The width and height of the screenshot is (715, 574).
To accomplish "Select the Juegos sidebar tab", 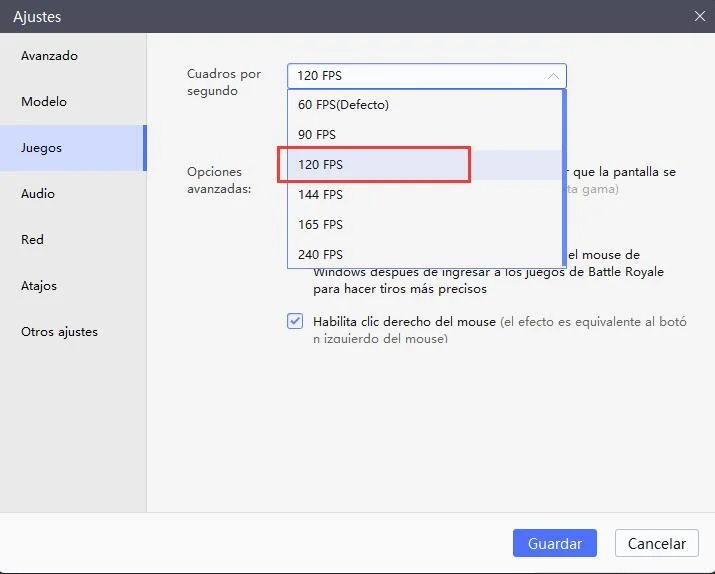I will pyautogui.click(x=73, y=148).
